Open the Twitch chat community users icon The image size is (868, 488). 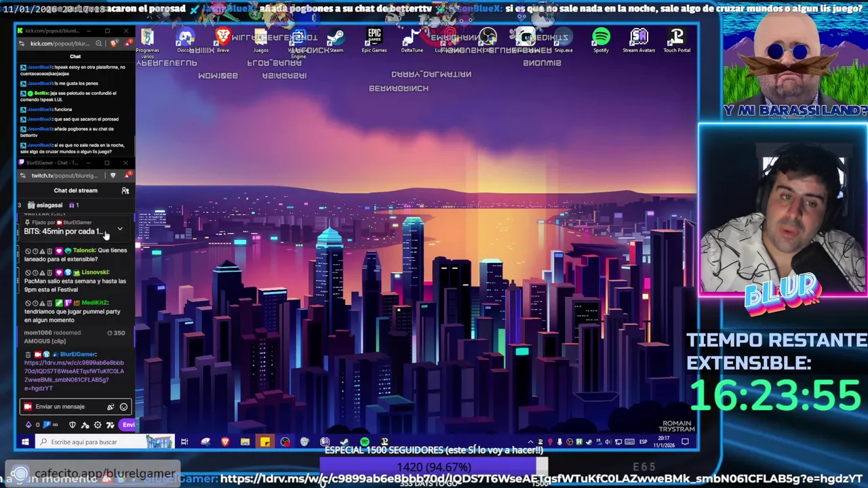coord(125,190)
